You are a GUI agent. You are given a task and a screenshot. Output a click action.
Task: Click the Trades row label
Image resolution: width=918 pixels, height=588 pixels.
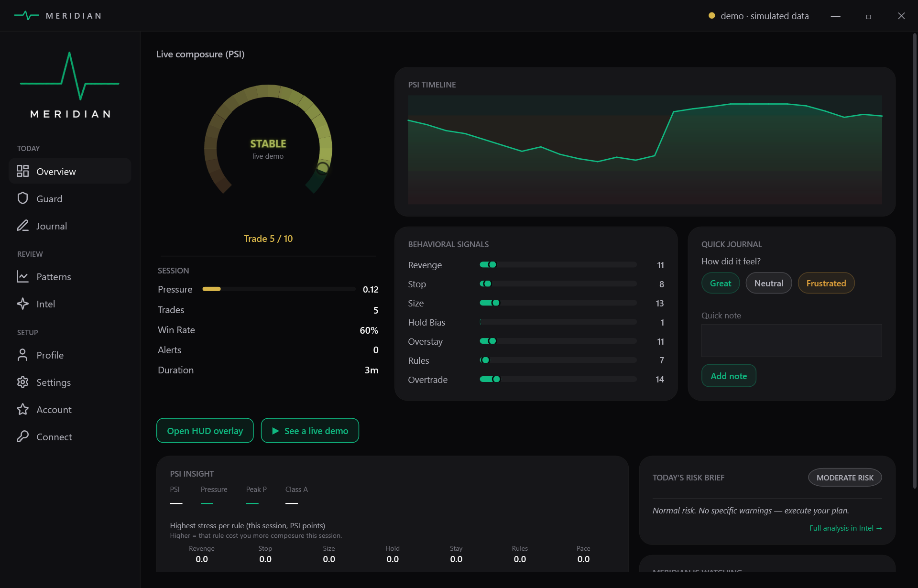tap(171, 310)
